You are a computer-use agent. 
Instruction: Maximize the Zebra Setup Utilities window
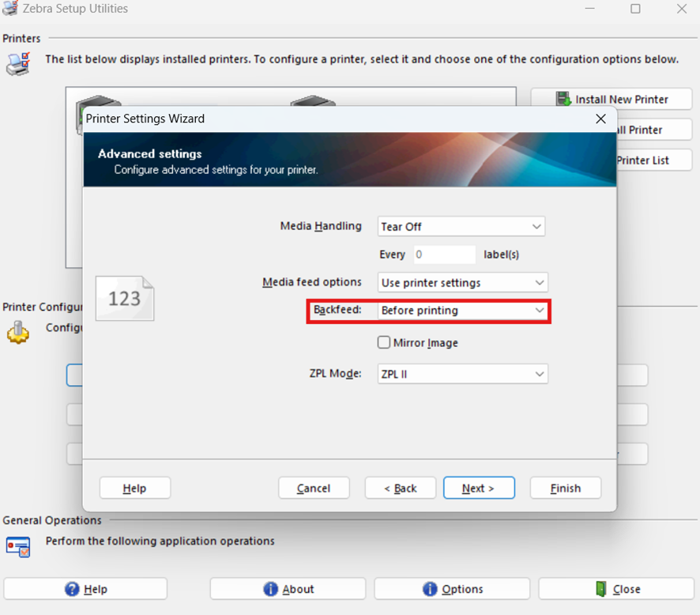[635, 9]
